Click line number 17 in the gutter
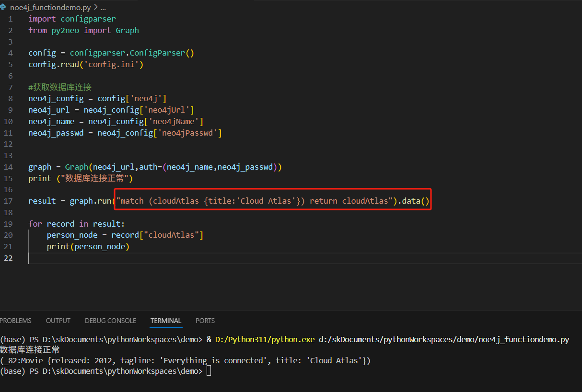Screen dimensions: 582x392 8,201
